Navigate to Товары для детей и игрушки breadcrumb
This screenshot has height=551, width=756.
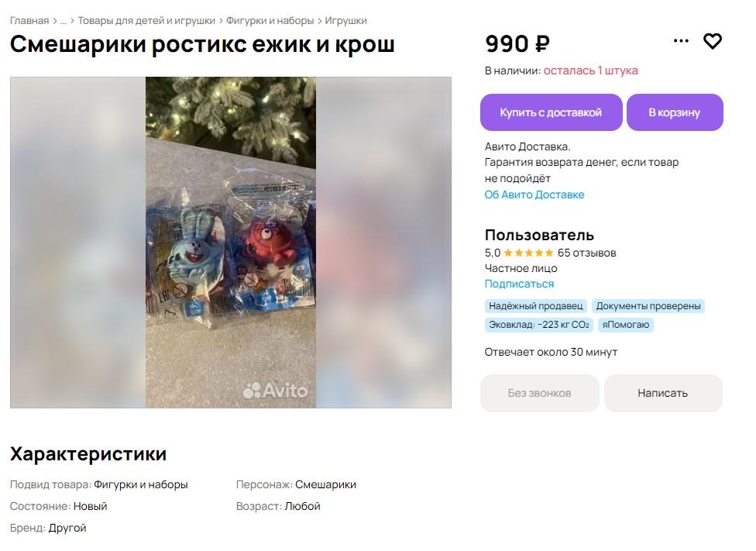coord(146,21)
